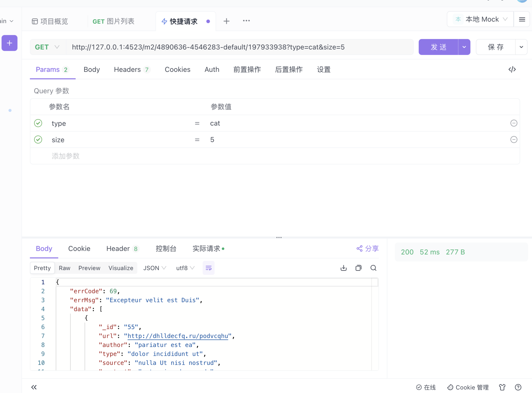Switch response view to Preview
Viewport: 532px width, 393px height.
[x=89, y=268]
